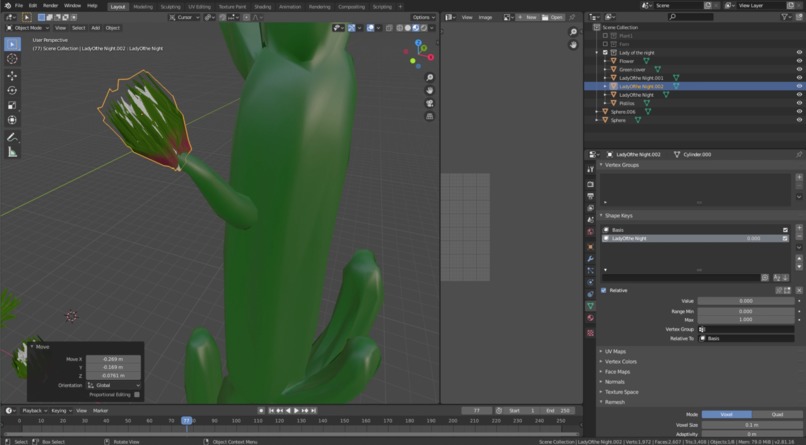Select the Move tool in the toolbar
This screenshot has width=806, height=445.
[x=12, y=75]
